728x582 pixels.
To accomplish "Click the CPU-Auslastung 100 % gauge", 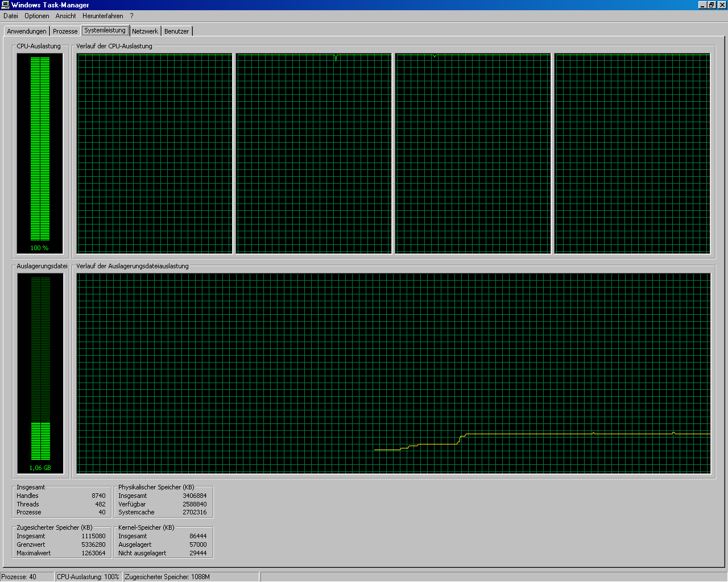I will 40,153.
